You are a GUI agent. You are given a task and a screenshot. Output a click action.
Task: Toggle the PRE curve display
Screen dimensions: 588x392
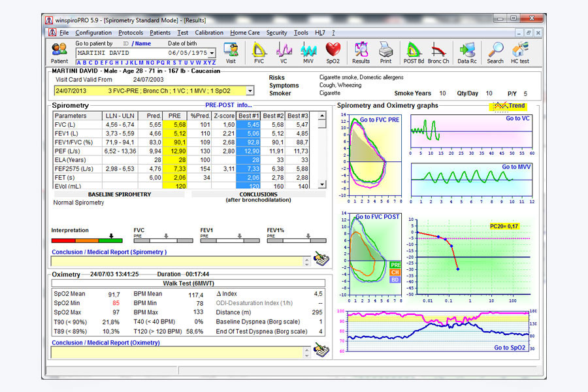click(395, 265)
